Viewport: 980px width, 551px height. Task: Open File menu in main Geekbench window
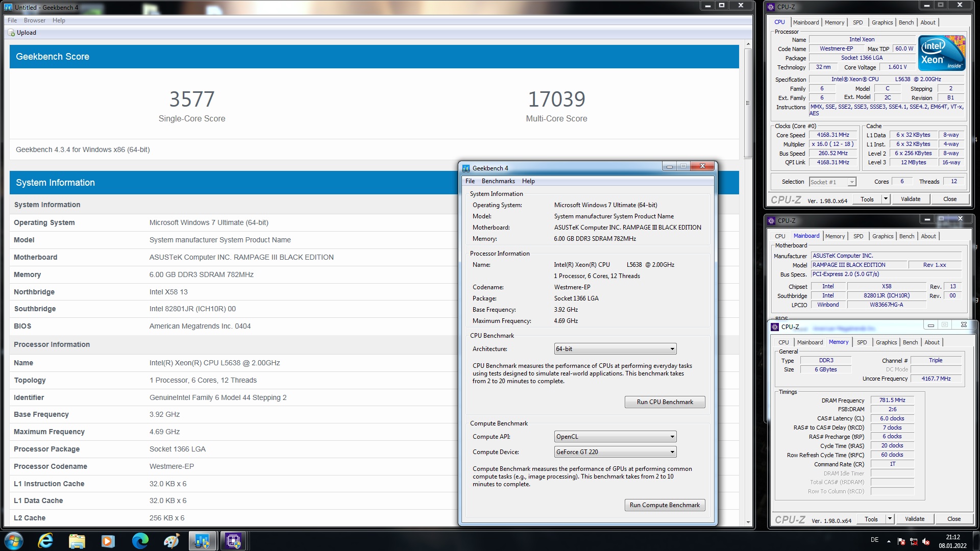point(12,20)
